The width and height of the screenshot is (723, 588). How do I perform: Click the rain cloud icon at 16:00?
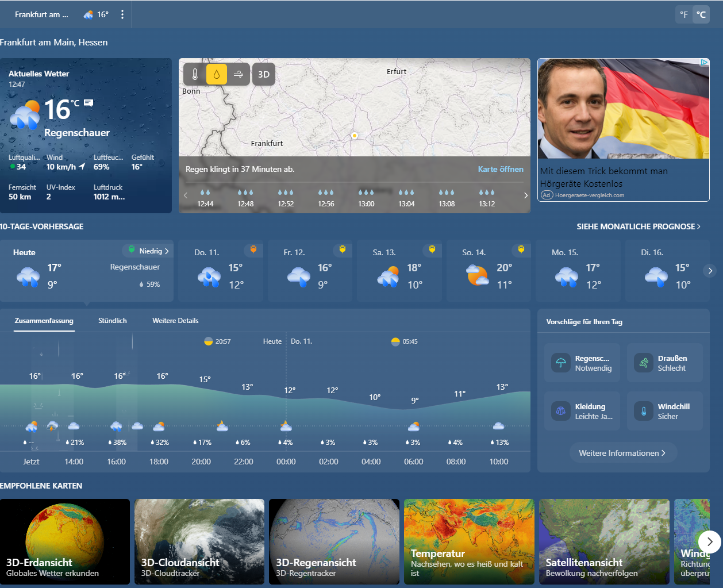click(116, 426)
